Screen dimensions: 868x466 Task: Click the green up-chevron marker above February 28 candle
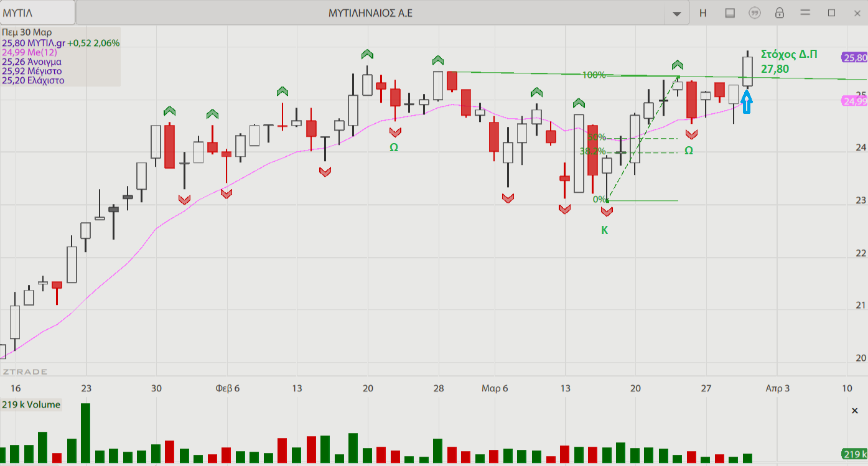point(438,60)
